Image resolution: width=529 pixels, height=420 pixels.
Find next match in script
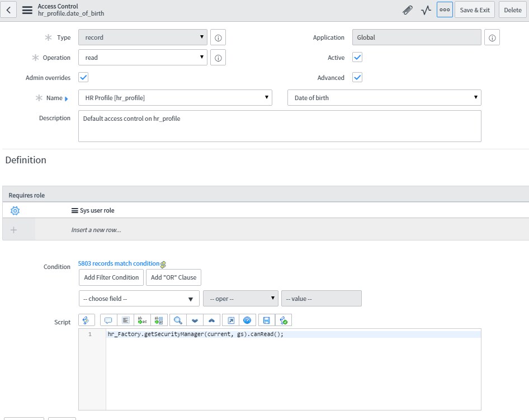[x=195, y=320]
